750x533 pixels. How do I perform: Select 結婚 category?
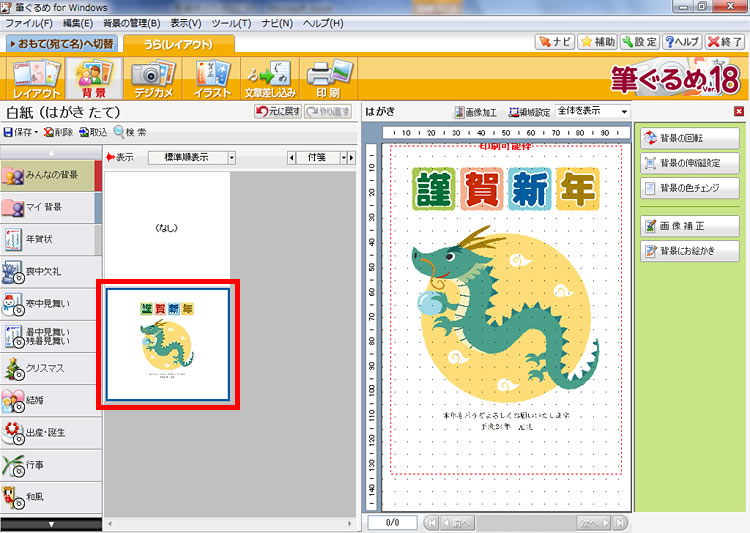point(51,400)
